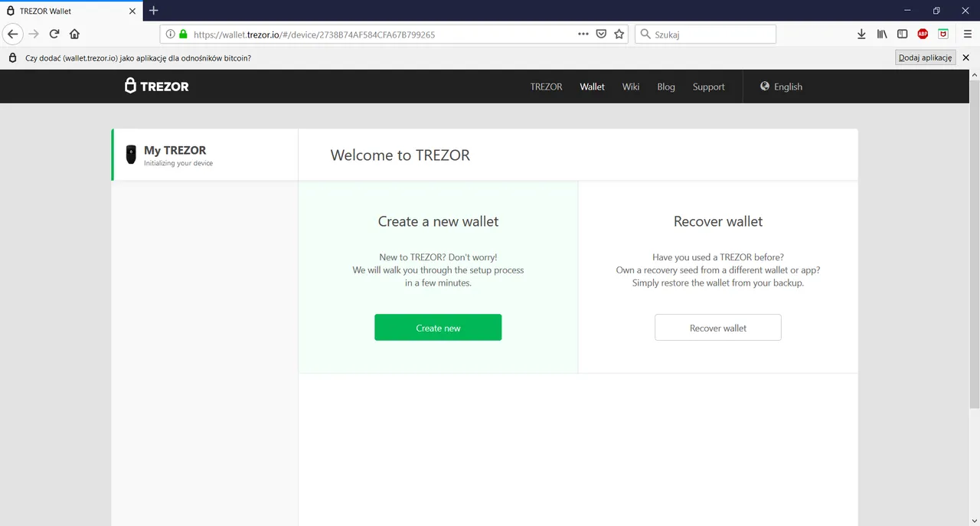Click the Welcome to TREZOR heading
The width and height of the screenshot is (980, 526).
(400, 155)
